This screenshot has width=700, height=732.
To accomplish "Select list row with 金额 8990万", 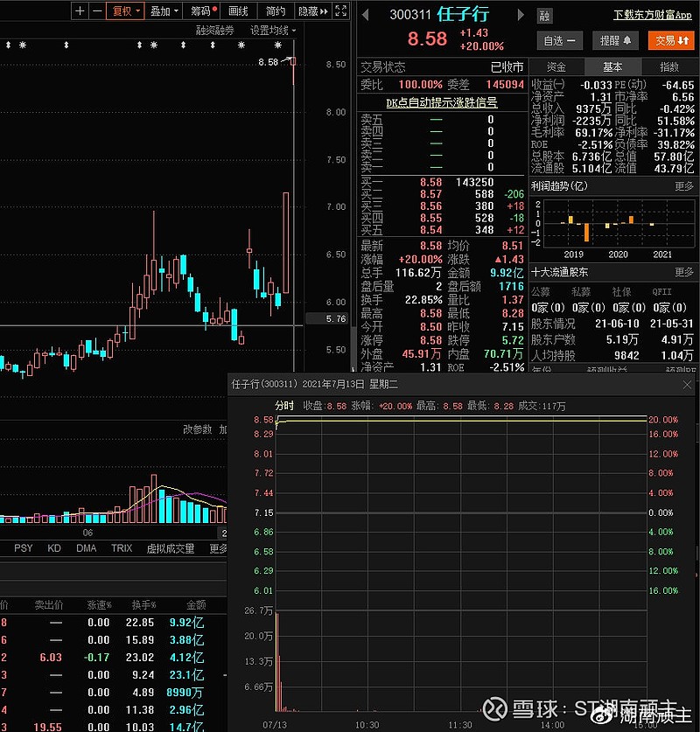I will pos(114,693).
